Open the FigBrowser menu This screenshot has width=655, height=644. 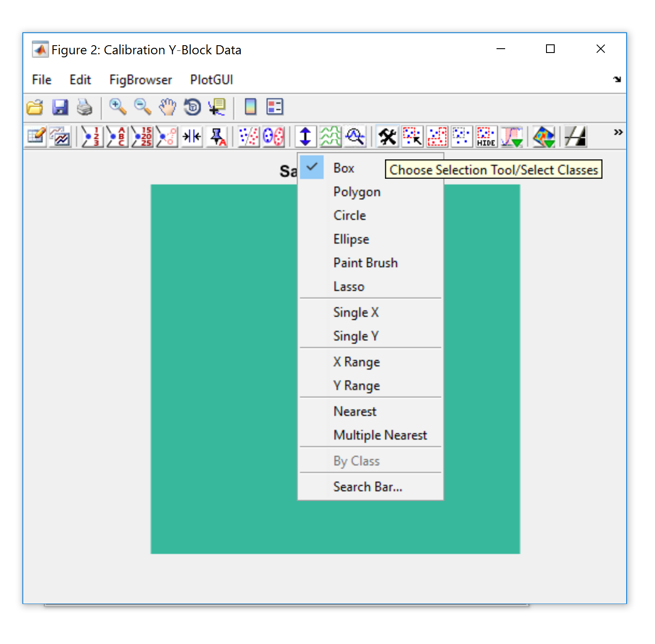point(140,80)
